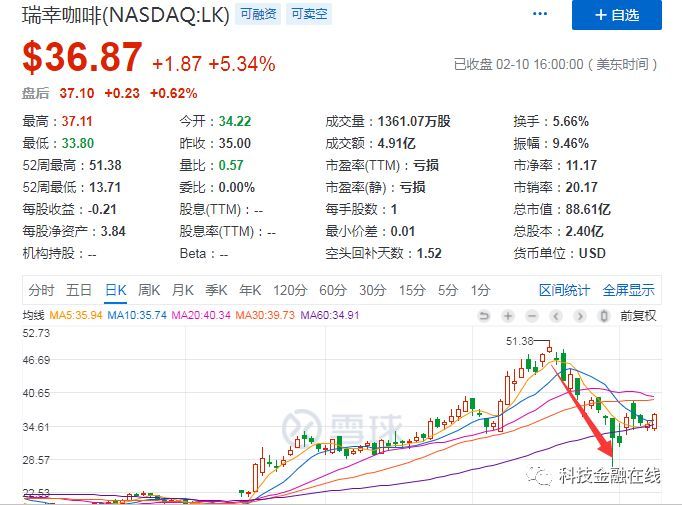The width and height of the screenshot is (682, 505).
Task: Click the +5.34% change percentage
Action: coord(242,64)
